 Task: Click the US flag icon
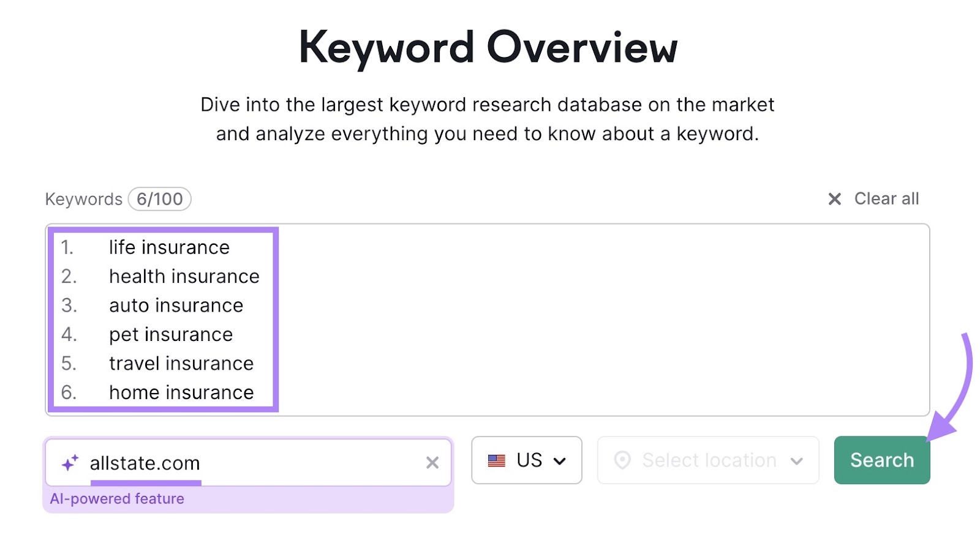[x=497, y=461]
